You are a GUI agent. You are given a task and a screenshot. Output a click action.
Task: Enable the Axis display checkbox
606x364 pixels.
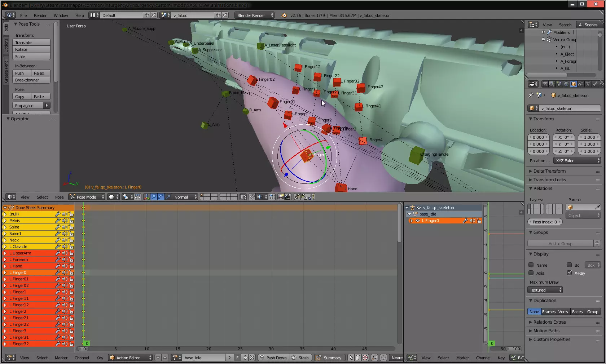point(531,273)
